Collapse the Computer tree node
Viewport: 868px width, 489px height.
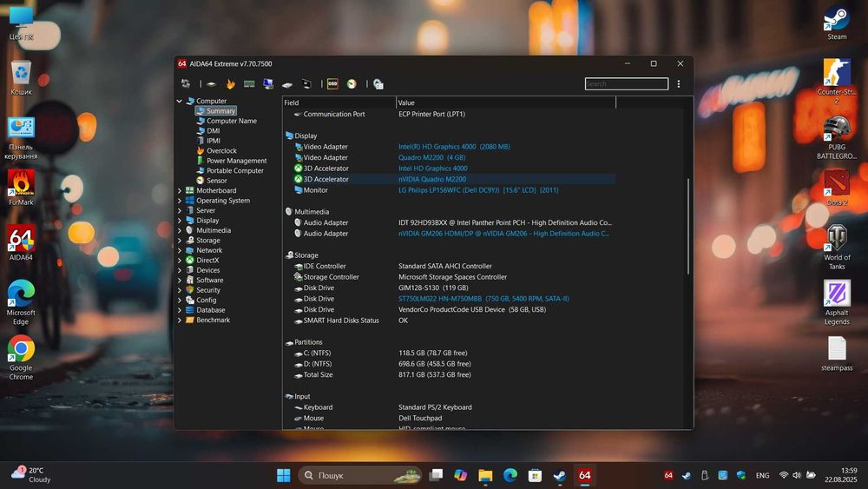(x=180, y=101)
